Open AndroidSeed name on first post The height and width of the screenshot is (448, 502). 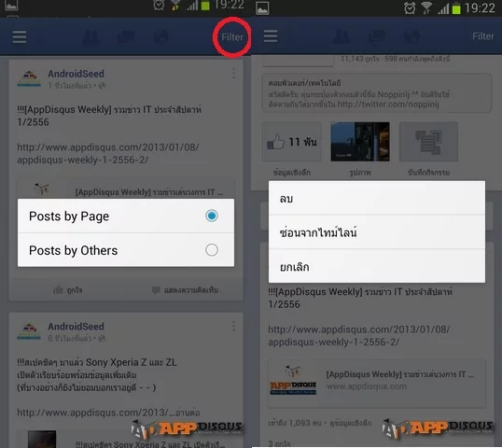pyautogui.click(x=76, y=74)
